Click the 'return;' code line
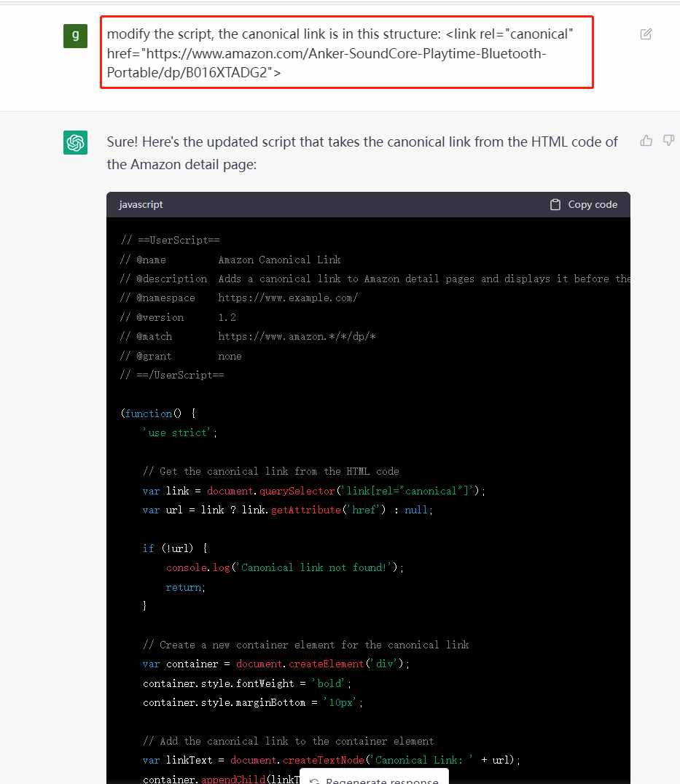The width and height of the screenshot is (680, 784). [185, 587]
